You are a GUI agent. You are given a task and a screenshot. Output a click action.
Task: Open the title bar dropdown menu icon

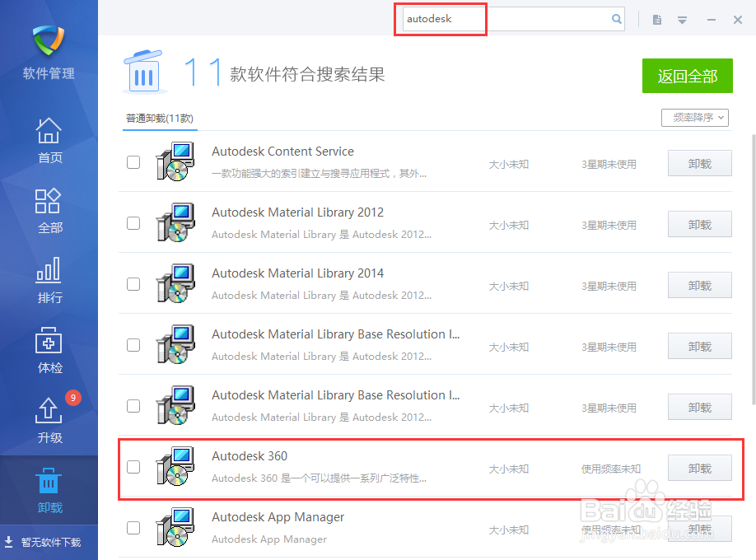682,21
